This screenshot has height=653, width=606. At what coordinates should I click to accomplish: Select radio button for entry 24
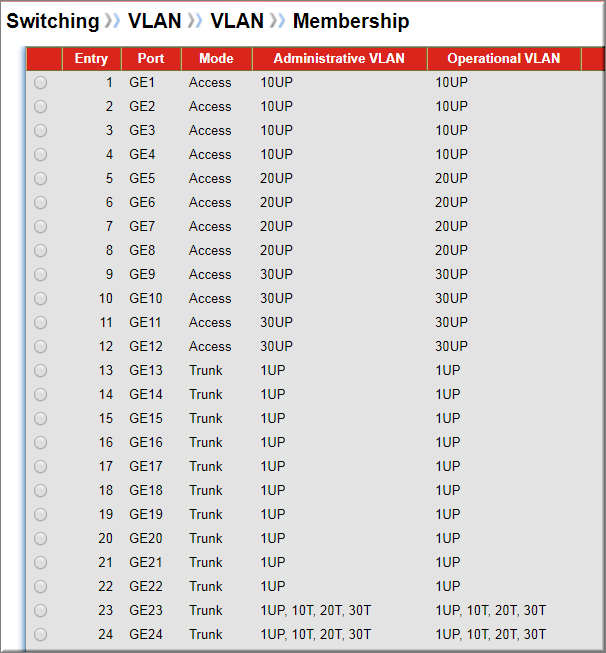[x=40, y=635]
